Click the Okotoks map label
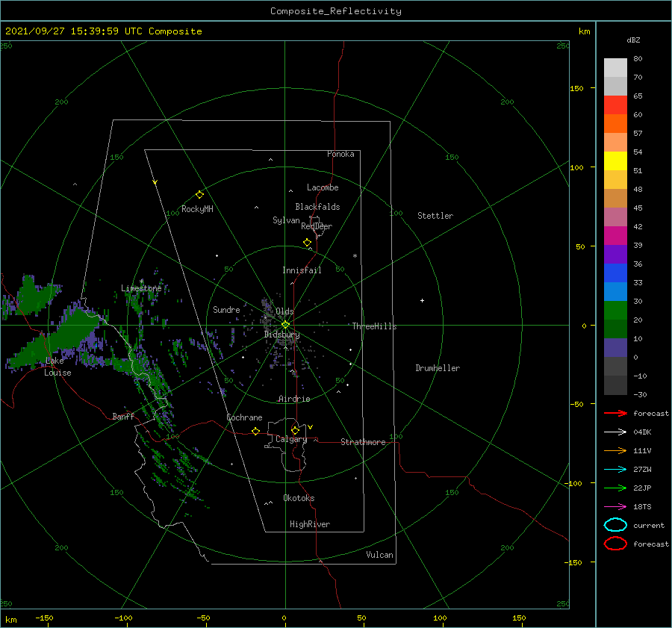Image resolution: width=672 pixels, height=628 pixels. [299, 498]
